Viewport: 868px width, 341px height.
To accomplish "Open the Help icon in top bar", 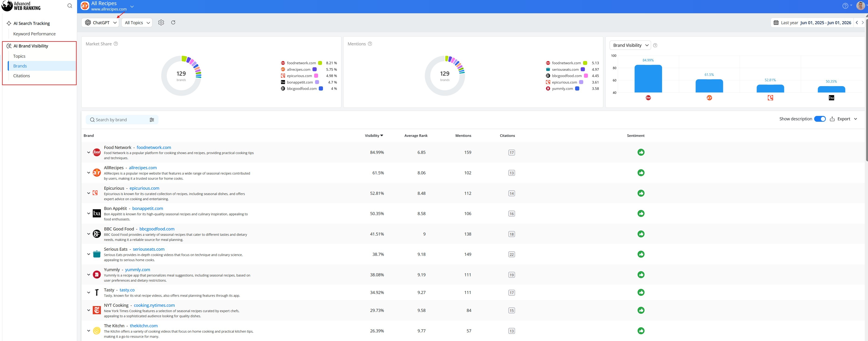I will [845, 6].
